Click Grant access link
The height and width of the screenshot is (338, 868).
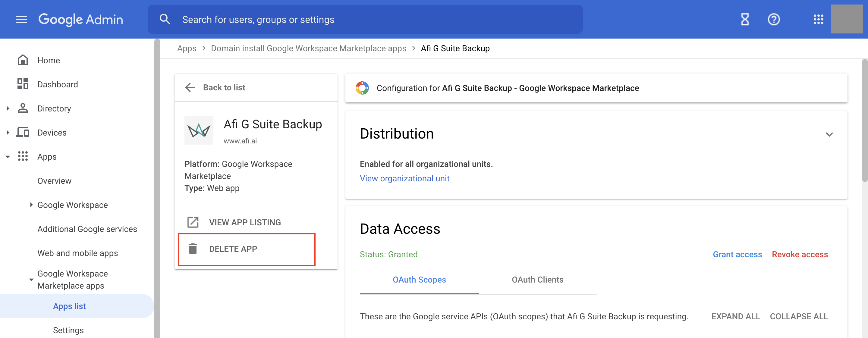(737, 255)
